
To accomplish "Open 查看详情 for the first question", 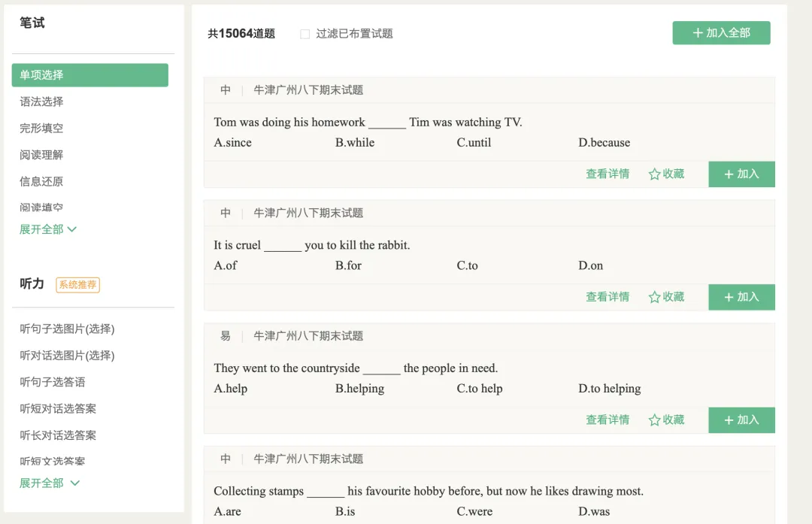I will tap(607, 174).
